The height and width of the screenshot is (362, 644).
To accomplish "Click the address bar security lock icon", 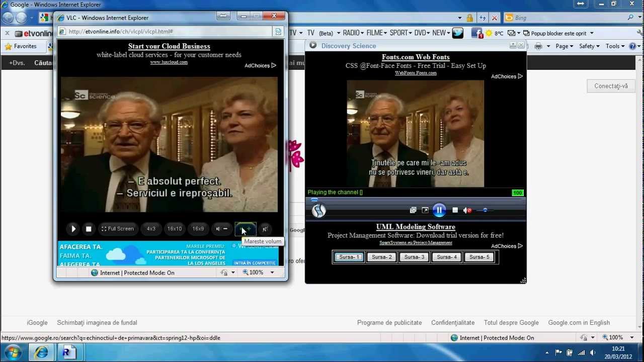I will tap(469, 18).
